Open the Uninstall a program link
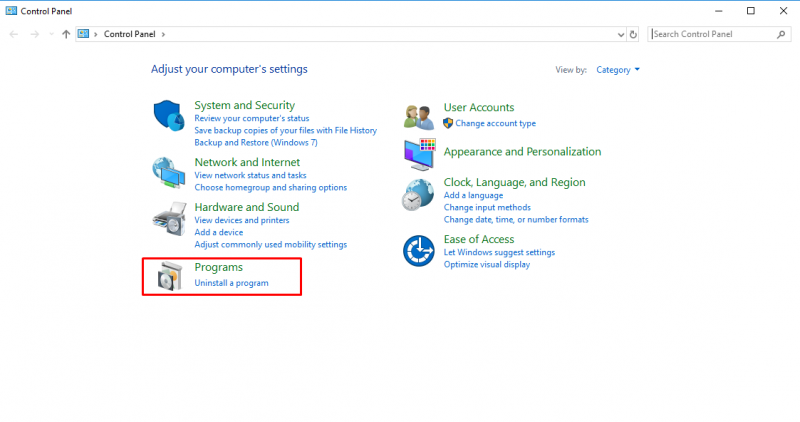This screenshot has height=422, width=800. coord(231,283)
